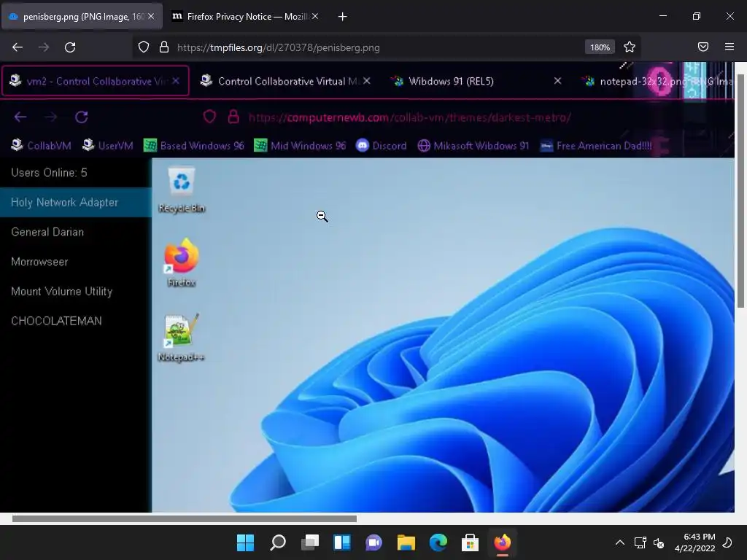Viewport: 747px width, 560px height.
Task: Click the pink padlock beside the computernewb.com URL
Action: (233, 117)
